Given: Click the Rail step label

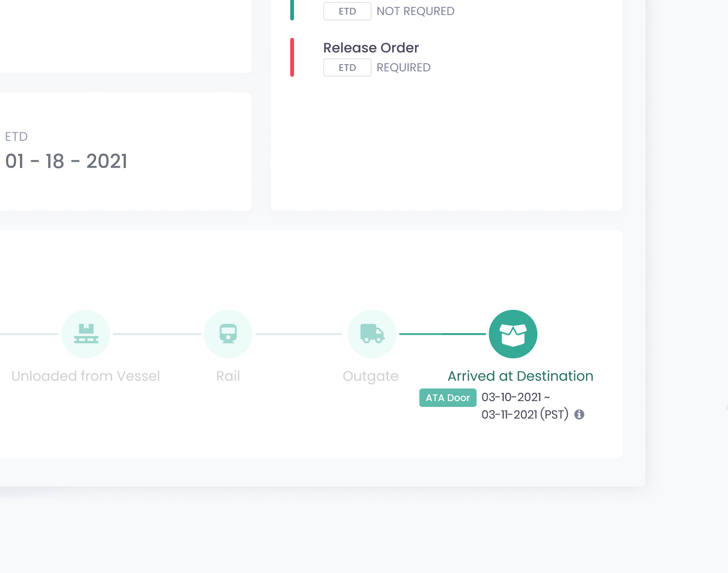Looking at the screenshot, I should coord(228,376).
